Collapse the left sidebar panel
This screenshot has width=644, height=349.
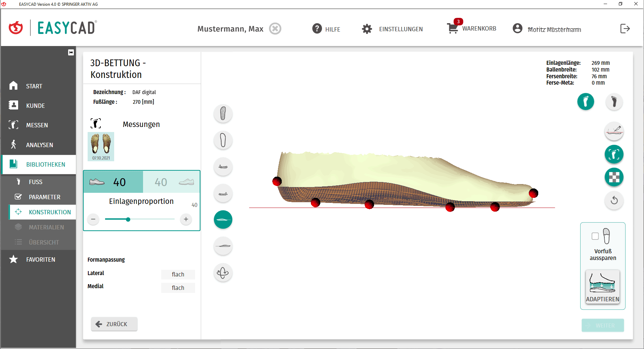tap(71, 52)
